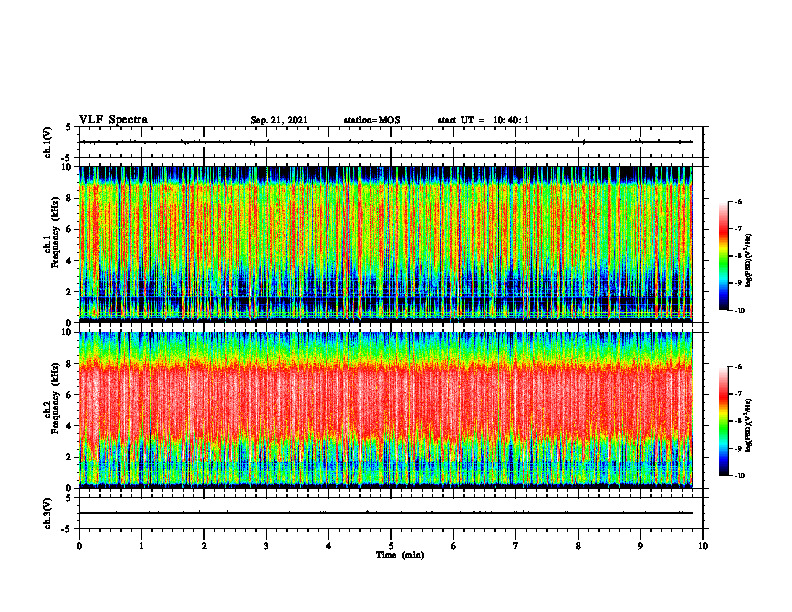
Task: Click time axis tick label "8"
Action: click(578, 546)
